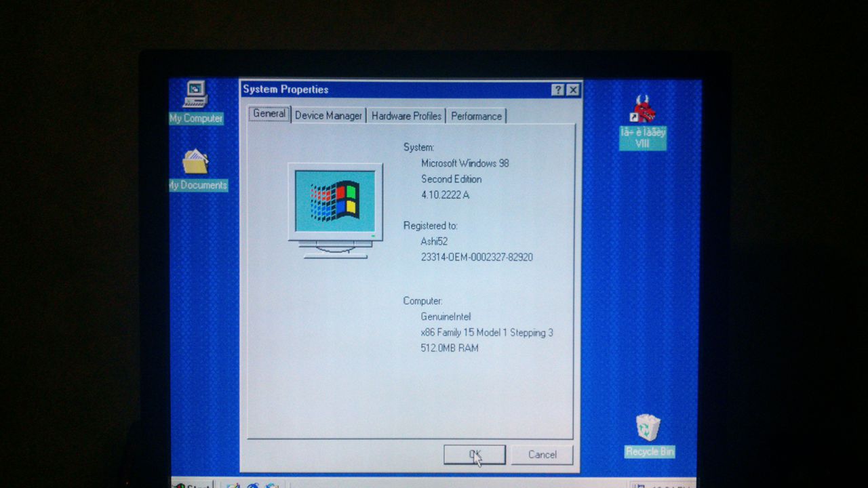Click "x86 Family 15 Model 1 Stepping 3"
This screenshot has height=488, width=868.
[487, 333]
